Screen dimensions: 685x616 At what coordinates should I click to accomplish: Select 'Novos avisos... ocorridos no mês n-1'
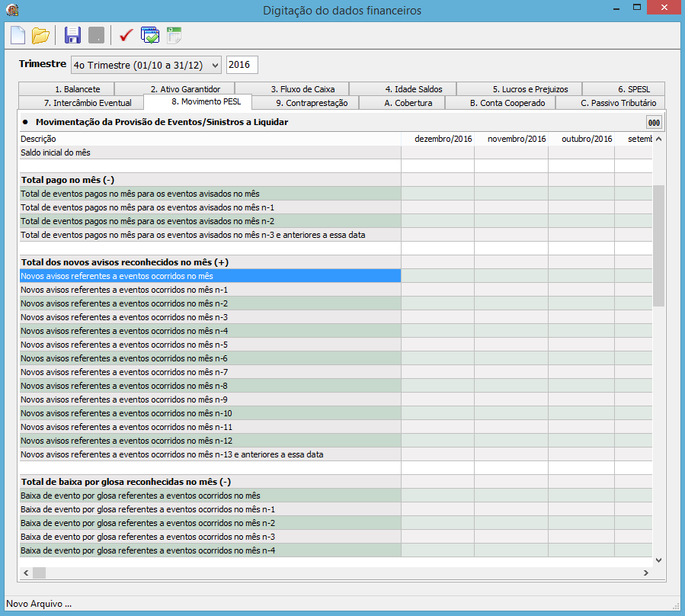click(x=210, y=290)
